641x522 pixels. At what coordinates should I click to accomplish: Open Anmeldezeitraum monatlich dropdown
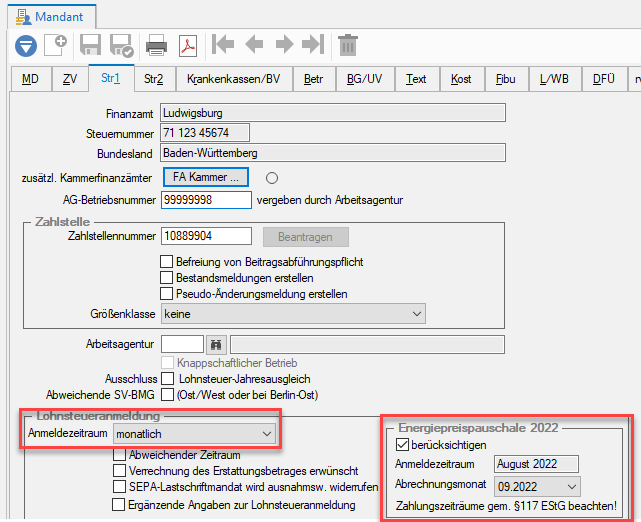pos(194,434)
